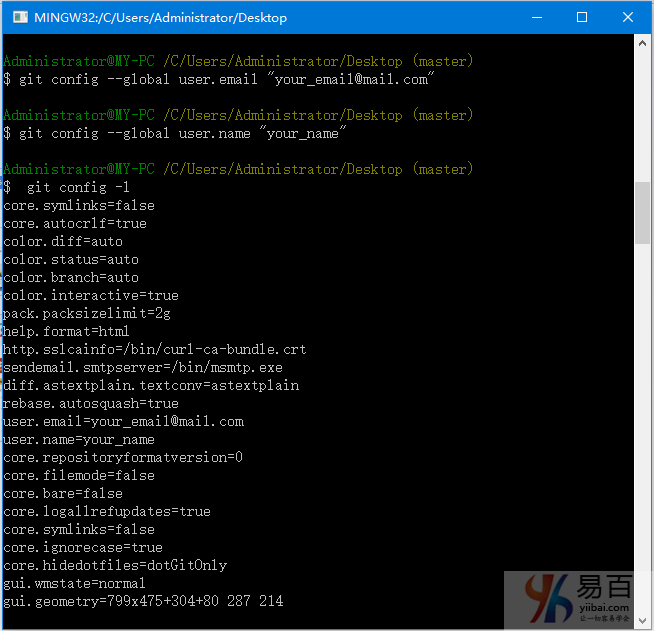
Task: Click the user.email=your_email@mail.com output line
Action: 124,421
